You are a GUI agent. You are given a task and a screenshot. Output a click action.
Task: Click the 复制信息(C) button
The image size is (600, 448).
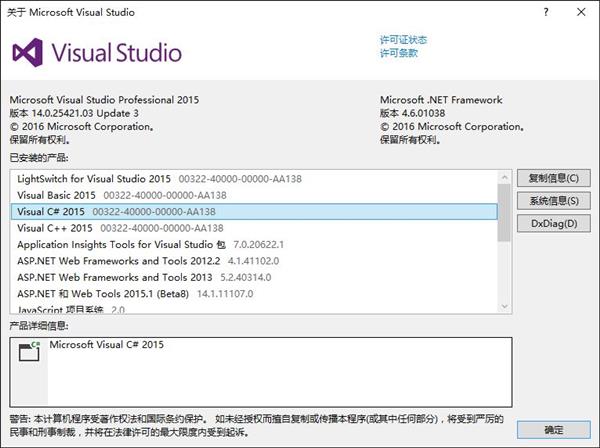[554, 178]
